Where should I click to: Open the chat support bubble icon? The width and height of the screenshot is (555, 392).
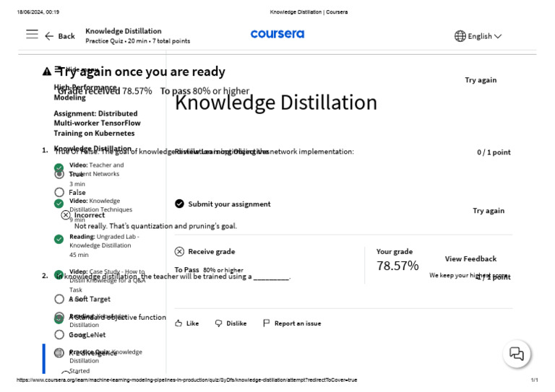point(517,354)
